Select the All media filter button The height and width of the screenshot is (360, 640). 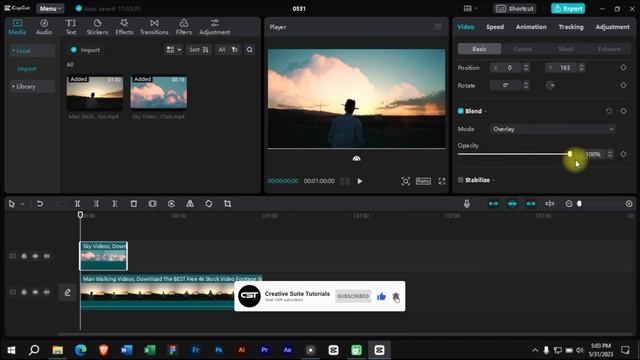tap(222, 50)
